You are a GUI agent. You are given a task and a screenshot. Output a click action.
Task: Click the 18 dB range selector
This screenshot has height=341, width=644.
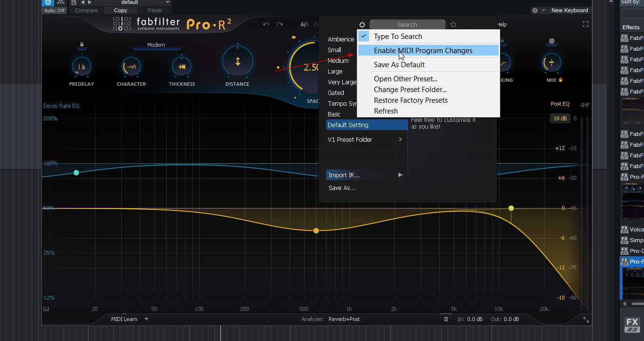pyautogui.click(x=560, y=118)
